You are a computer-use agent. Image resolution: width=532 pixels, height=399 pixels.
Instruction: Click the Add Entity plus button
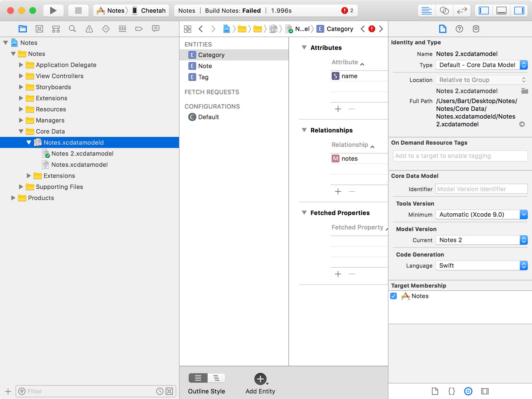[x=260, y=379]
